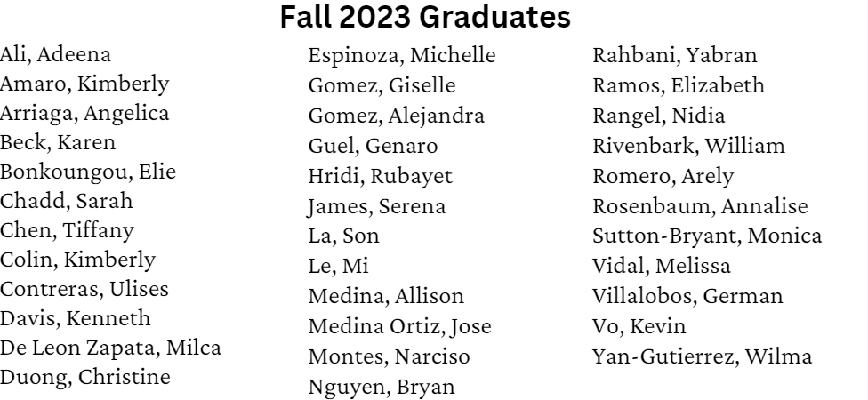This screenshot has height=400, width=868.
Task: Click on Hridi, Rubayet
Action: pos(381,177)
